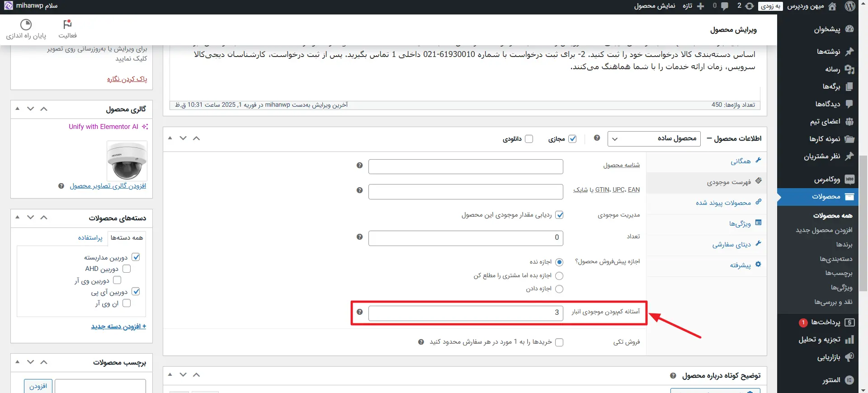The height and width of the screenshot is (393, 868).
Task: Toggle the مجازی virtual checkbox
Action: tap(572, 139)
